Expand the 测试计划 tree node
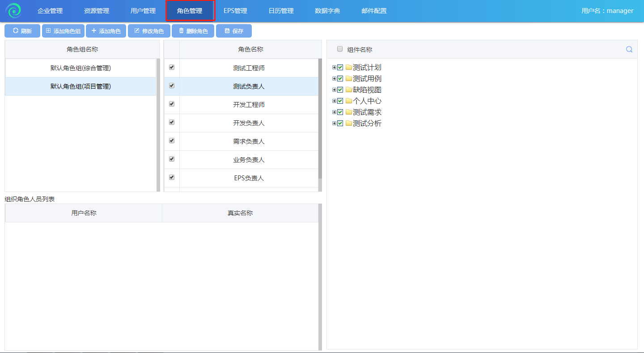644x353 pixels. 334,68
